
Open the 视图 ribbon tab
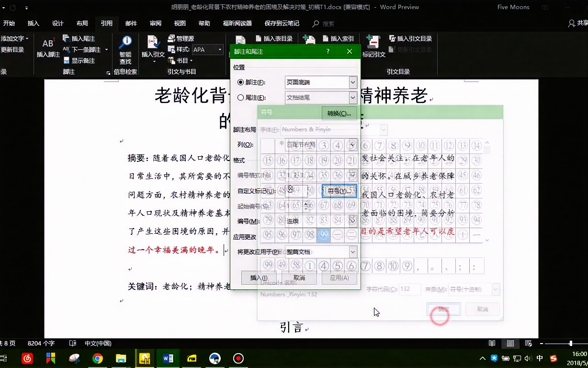(x=180, y=23)
